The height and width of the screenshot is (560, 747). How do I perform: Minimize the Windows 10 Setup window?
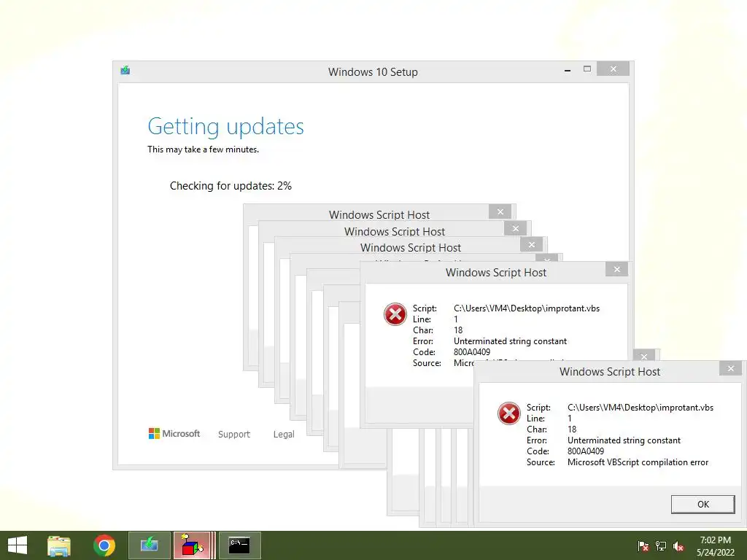point(568,71)
